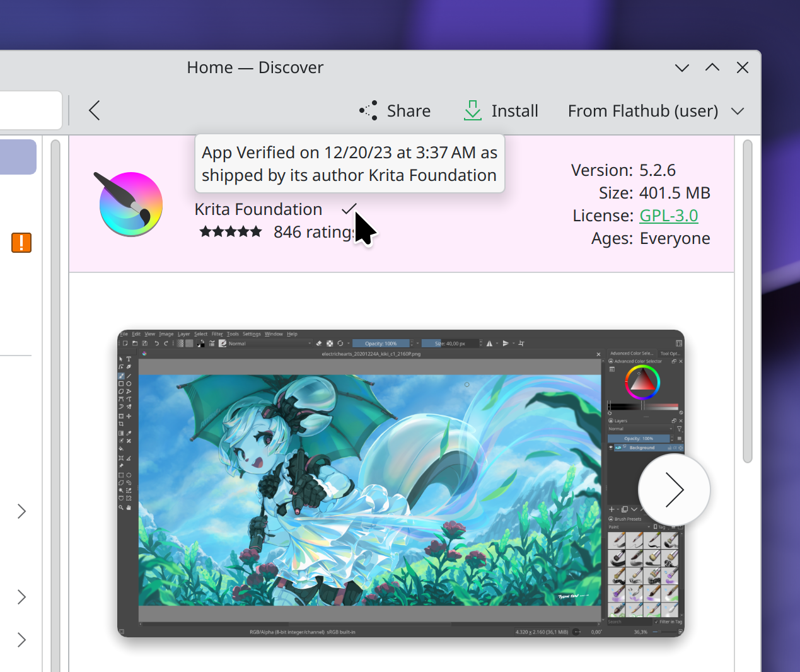Image resolution: width=800 pixels, height=672 pixels.
Task: Click the five-star rating icons
Action: 231,232
